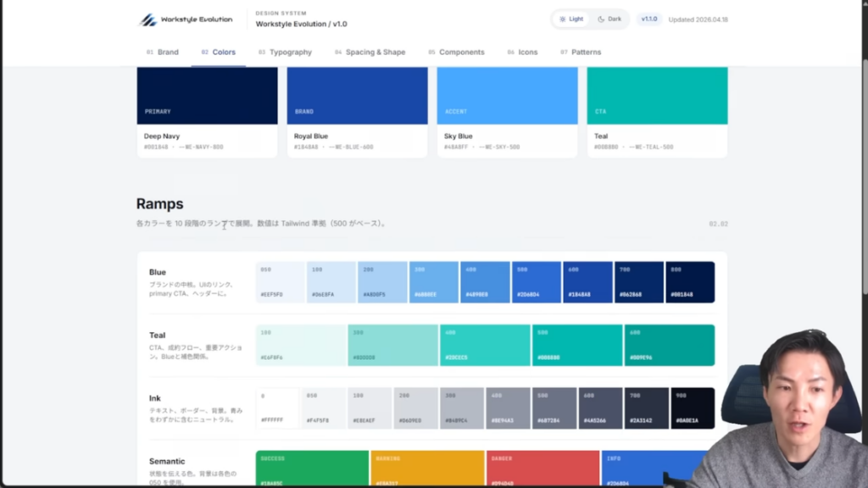
Task: Open the Icons section from the nav
Action: coord(527,52)
